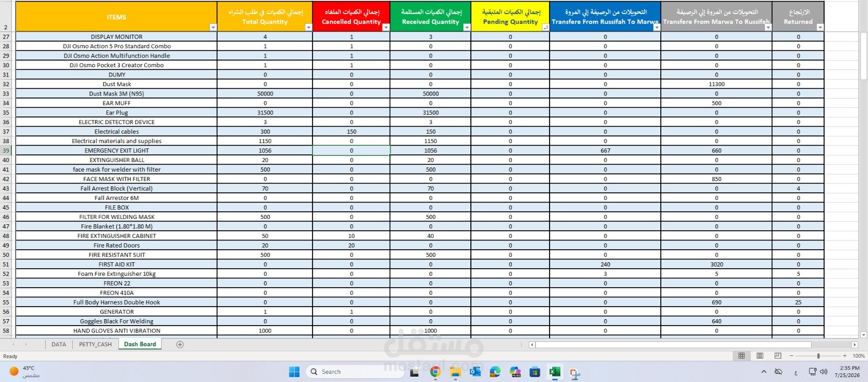Open the Returned column filter dropdown
868x382 pixels.
point(820,28)
